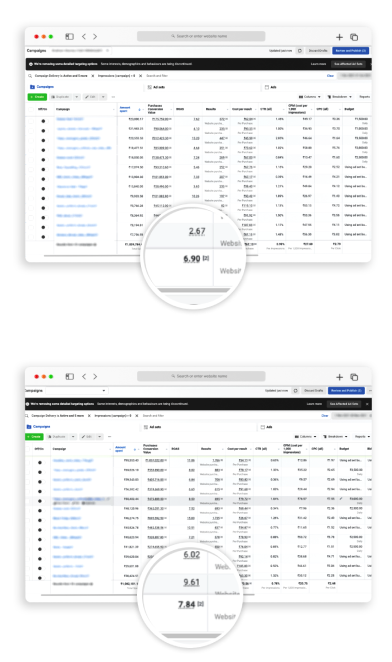The image size is (392, 662).
Task: Click Review and Publish in the lower window
Action: [x=346, y=391]
